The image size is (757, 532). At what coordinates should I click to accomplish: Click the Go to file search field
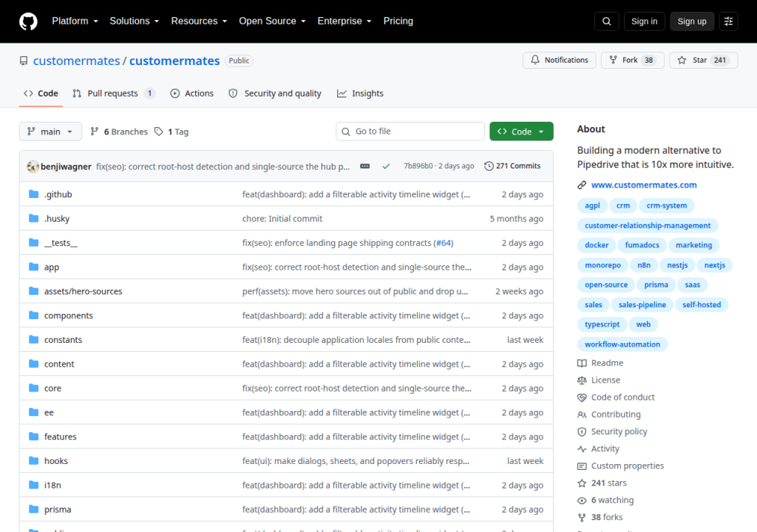[410, 132]
